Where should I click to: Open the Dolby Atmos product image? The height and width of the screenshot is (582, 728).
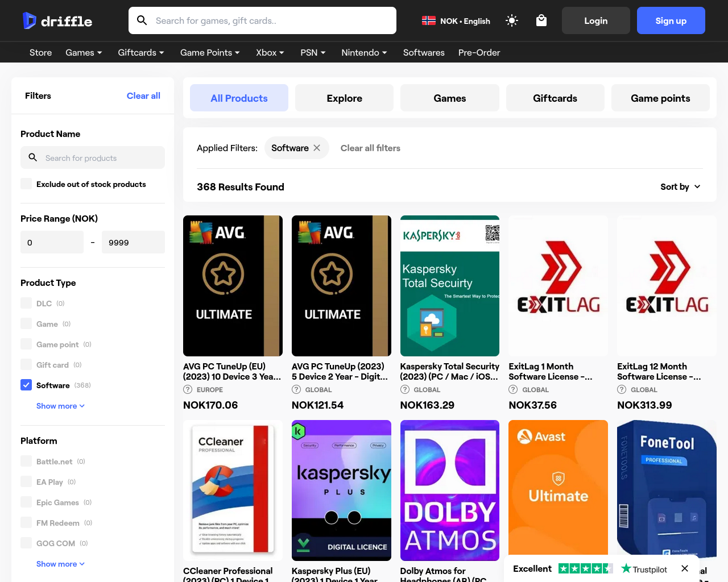pyautogui.click(x=450, y=490)
